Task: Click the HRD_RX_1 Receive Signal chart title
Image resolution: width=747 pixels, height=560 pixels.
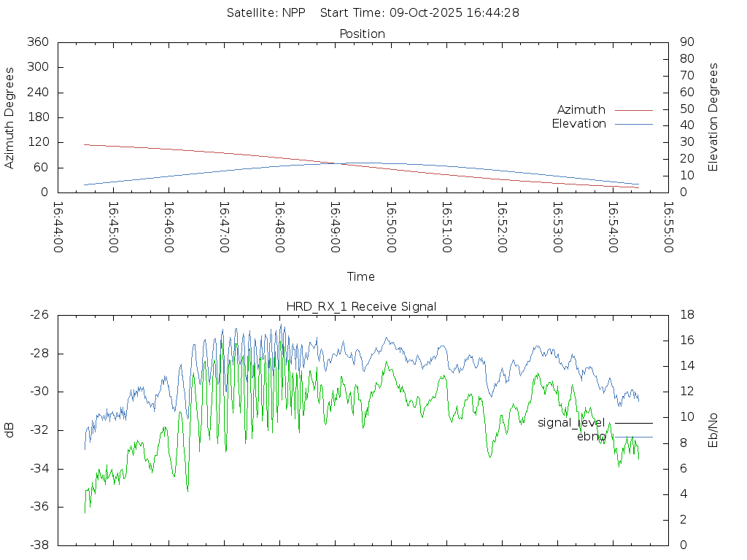Action: pos(362,307)
